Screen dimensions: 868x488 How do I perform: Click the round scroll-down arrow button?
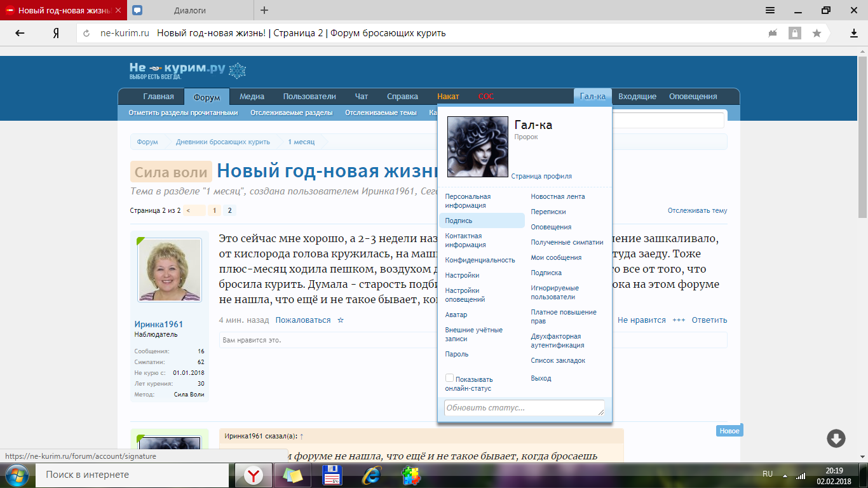coord(836,438)
